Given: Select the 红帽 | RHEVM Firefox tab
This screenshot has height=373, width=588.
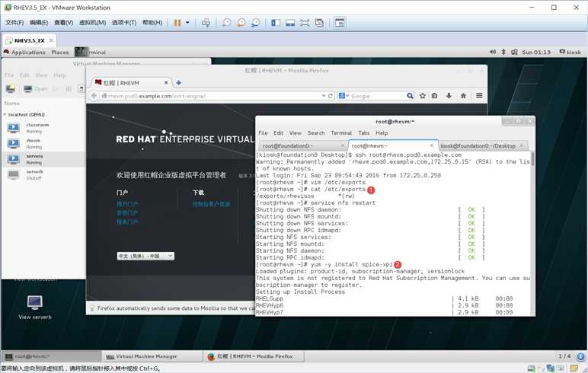Looking at the screenshot, I should (129, 82).
